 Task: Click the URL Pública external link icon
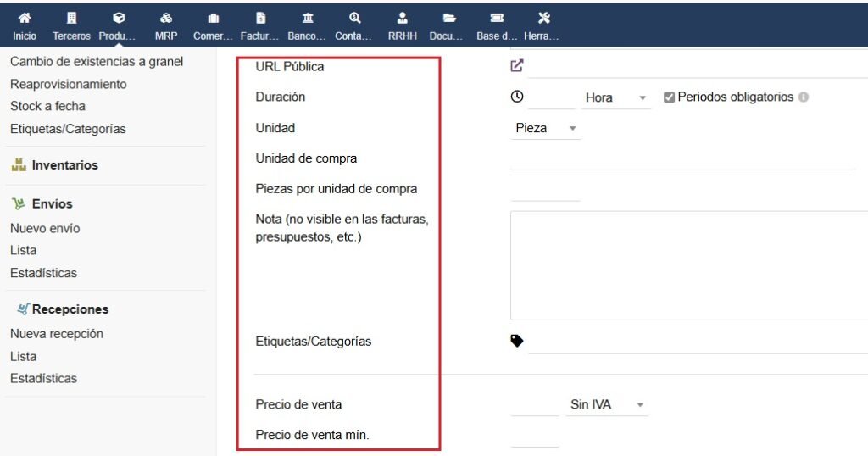click(x=517, y=65)
